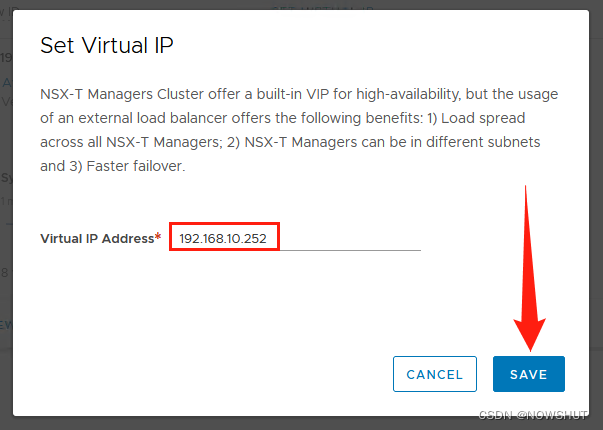The height and width of the screenshot is (430, 603).
Task: Focus the Virtual IP Address input field
Action: pyautogui.click(x=295, y=237)
